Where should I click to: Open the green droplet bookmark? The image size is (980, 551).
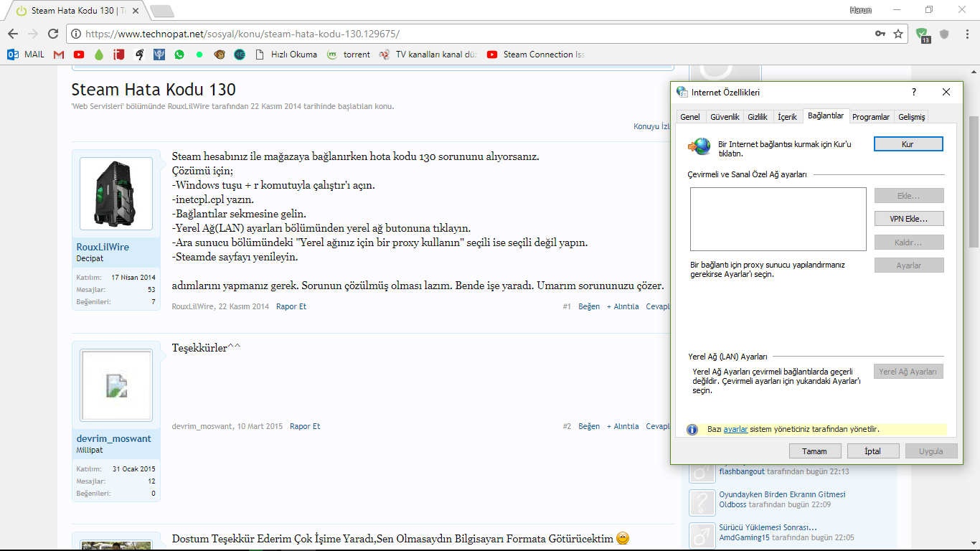(x=99, y=55)
